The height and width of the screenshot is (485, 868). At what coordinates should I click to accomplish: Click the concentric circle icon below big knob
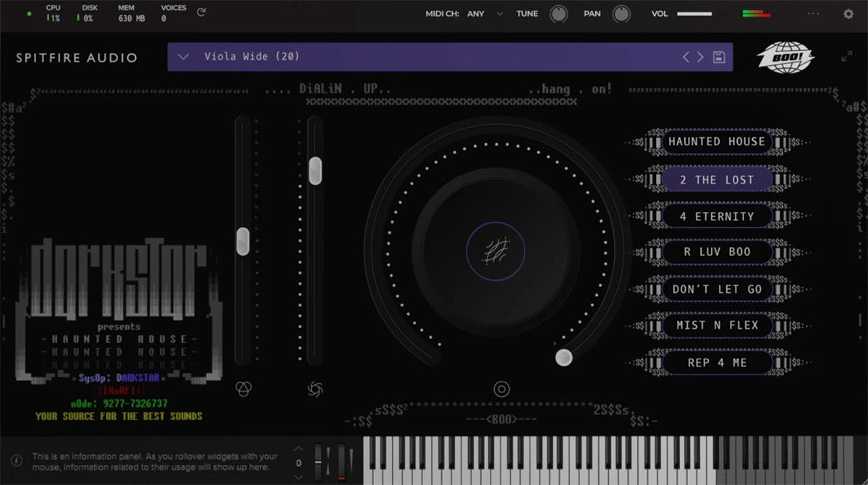coord(501,389)
